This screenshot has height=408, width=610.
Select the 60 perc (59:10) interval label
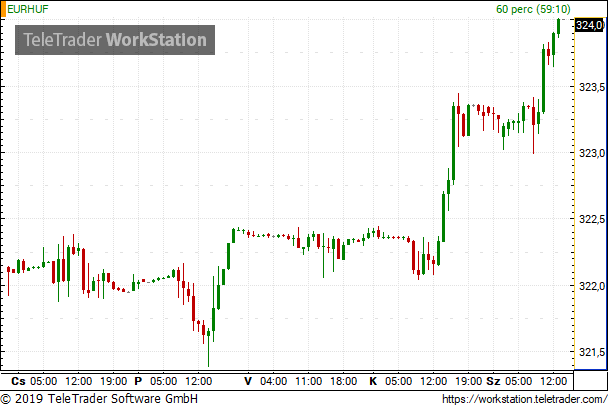pos(533,9)
